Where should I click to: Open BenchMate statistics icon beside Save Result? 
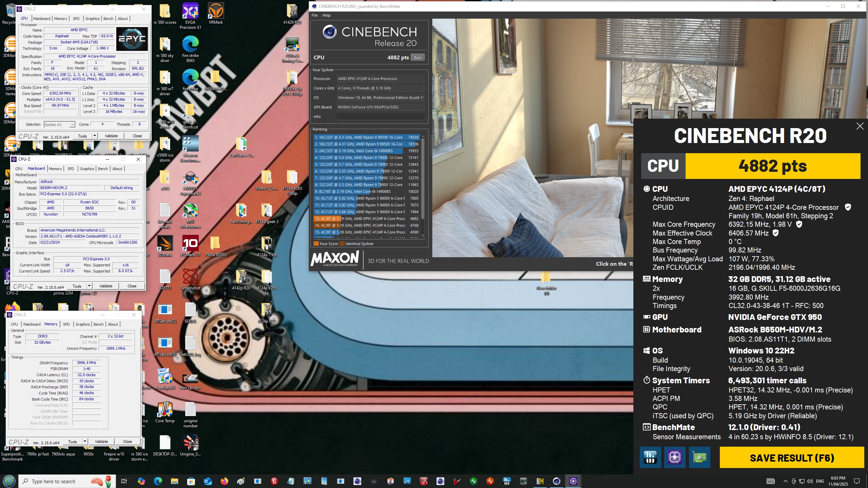(650, 457)
